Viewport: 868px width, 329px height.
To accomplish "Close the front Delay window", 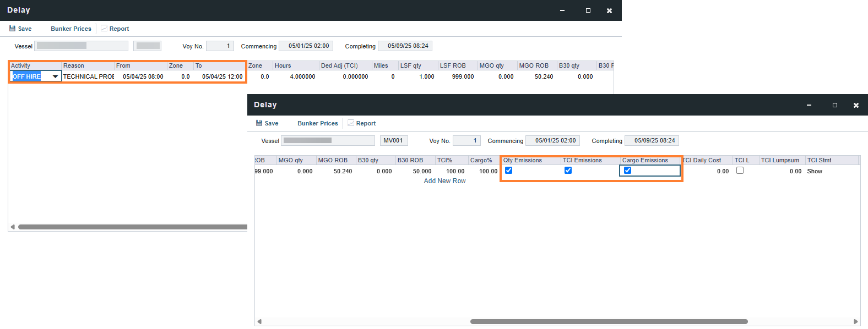I will (856, 105).
